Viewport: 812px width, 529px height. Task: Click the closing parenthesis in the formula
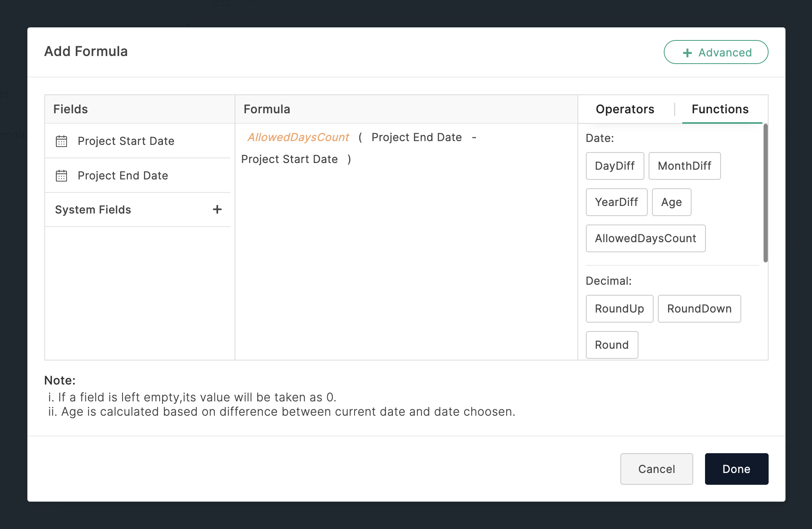click(349, 159)
